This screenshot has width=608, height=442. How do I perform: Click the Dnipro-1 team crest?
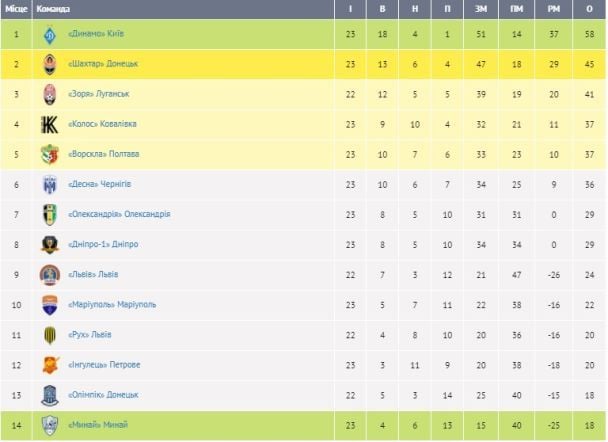tap(48, 244)
